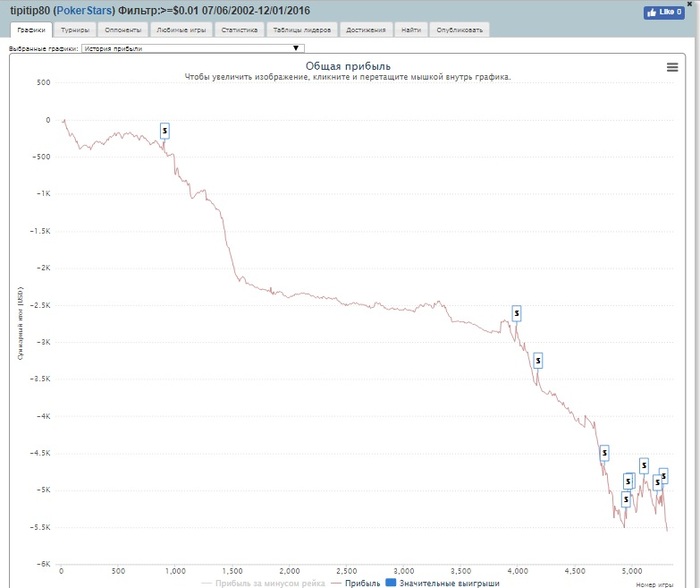
Task: Click the y-axis label -2.5K
Action: [40, 305]
